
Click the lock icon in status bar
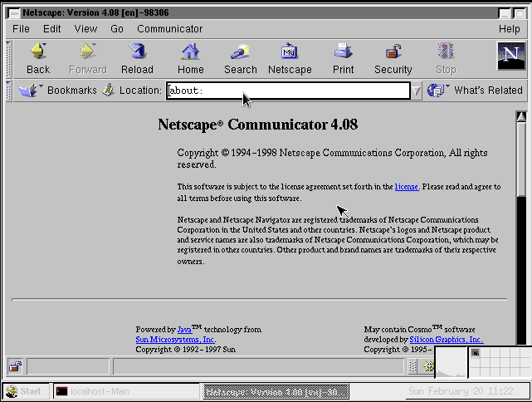(x=15, y=366)
